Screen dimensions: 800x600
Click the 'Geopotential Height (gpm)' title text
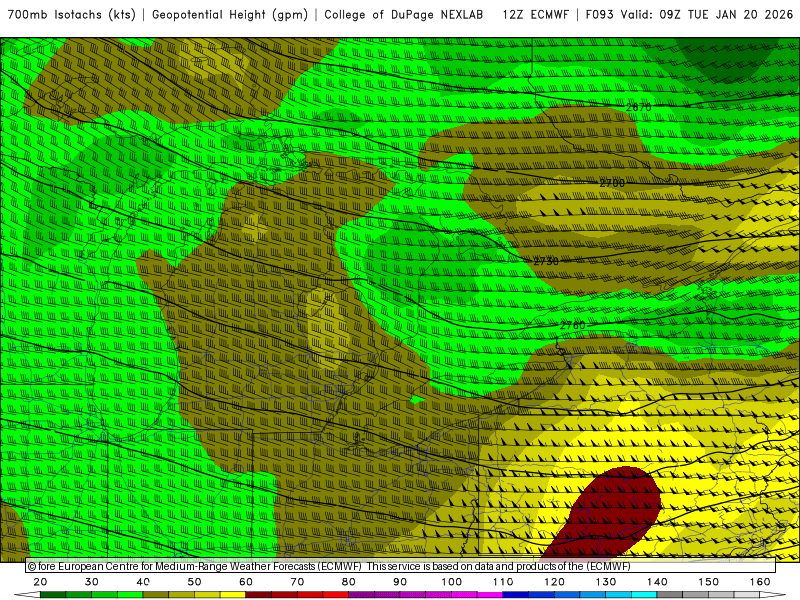pos(230,15)
